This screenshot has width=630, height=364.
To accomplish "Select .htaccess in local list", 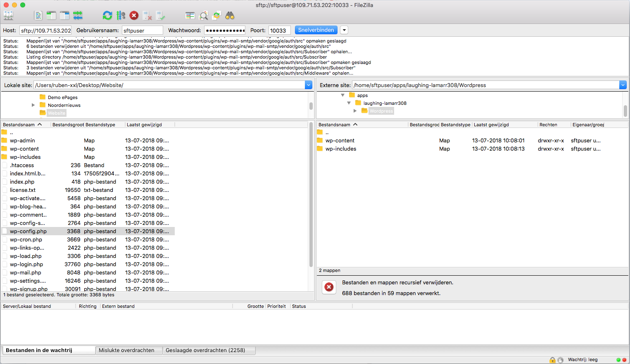I will tap(88, 165).
